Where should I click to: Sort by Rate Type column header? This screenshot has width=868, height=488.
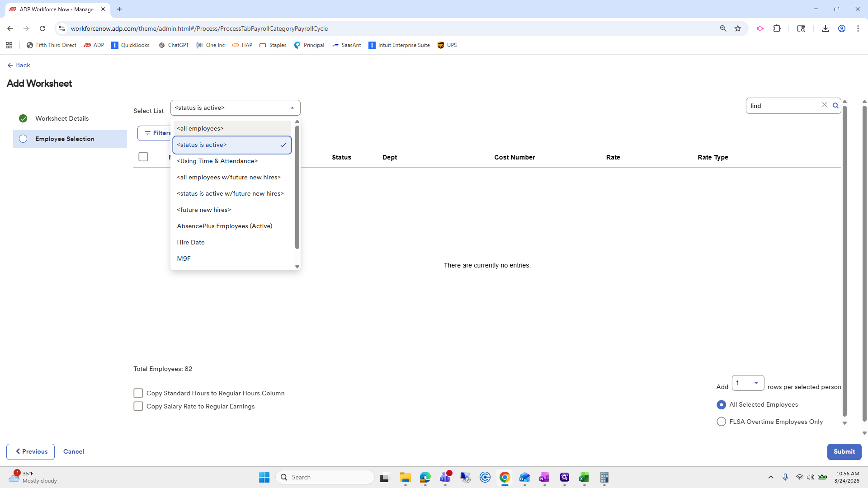(x=713, y=157)
